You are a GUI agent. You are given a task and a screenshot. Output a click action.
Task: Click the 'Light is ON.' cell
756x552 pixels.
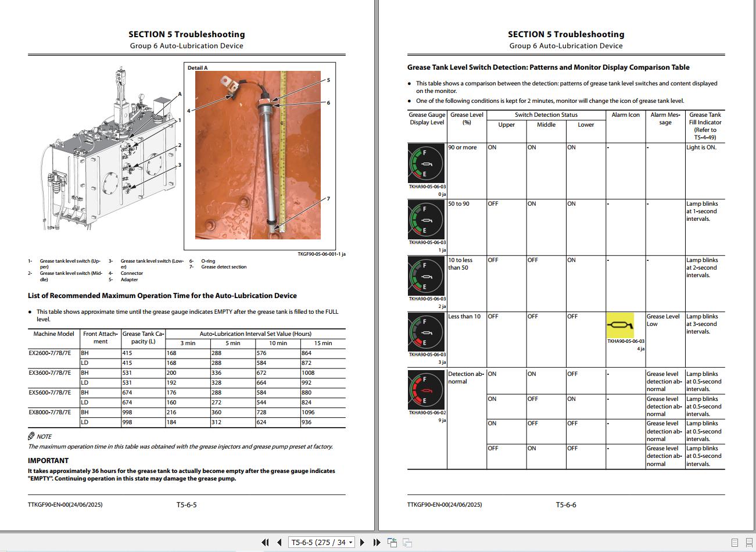pos(701,148)
